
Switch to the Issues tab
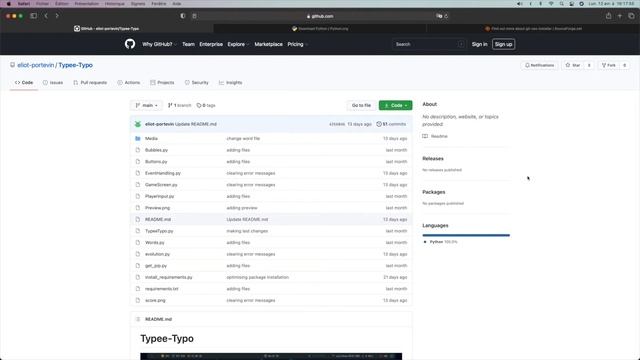(53, 82)
